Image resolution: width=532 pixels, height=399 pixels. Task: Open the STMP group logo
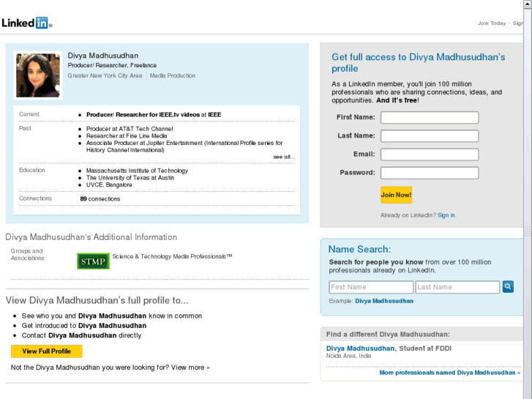point(94,261)
